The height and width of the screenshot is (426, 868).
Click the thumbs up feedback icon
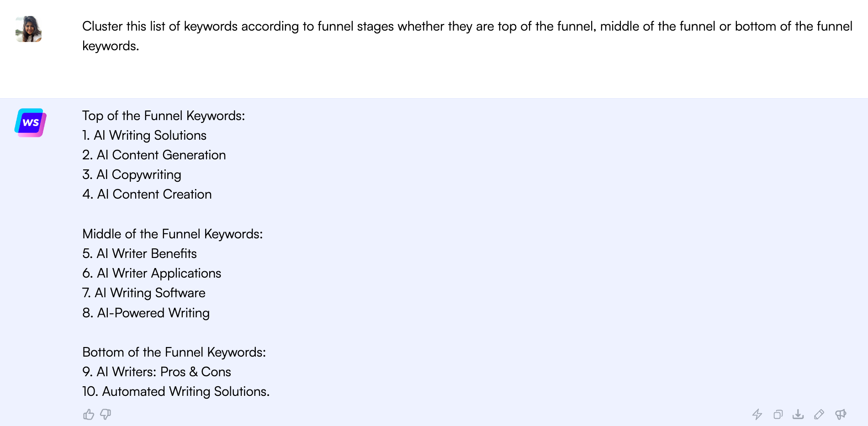[x=89, y=415]
